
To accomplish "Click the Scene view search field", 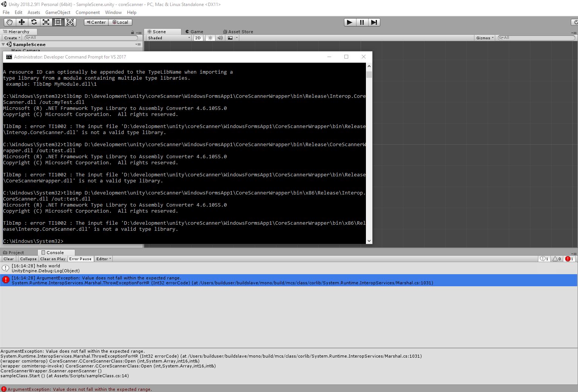I will tap(536, 38).
